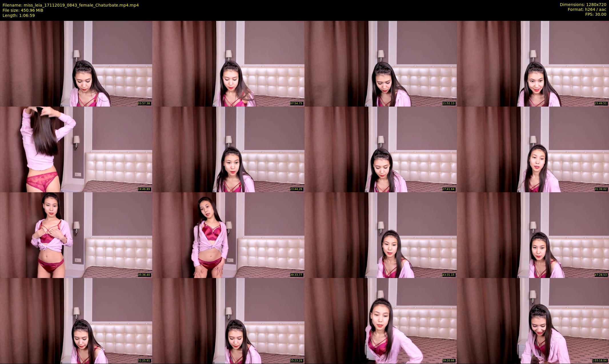Select the frame at 07:54.75

[228, 63]
